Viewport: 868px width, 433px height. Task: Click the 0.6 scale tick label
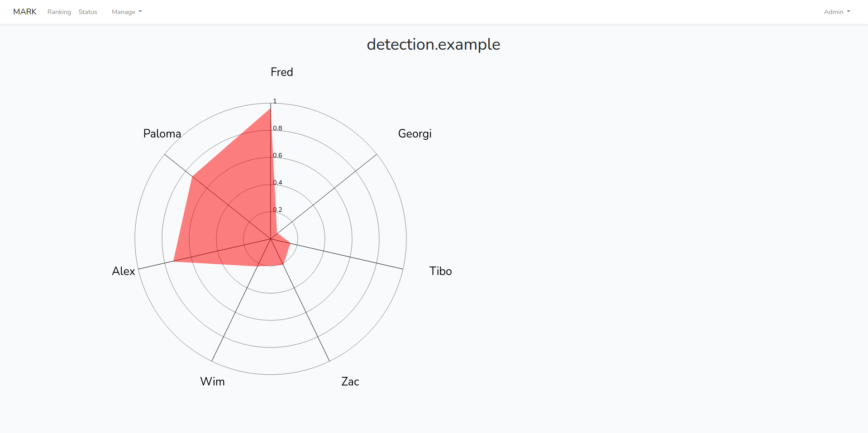pos(277,155)
